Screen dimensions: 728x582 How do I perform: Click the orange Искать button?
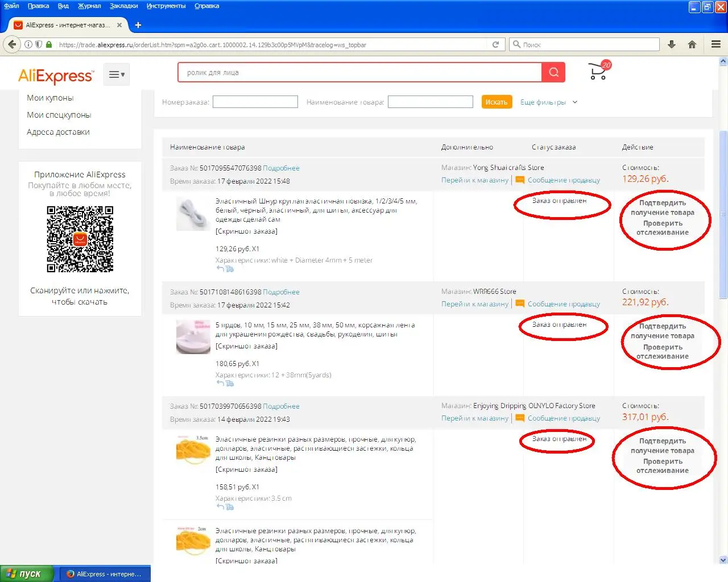pos(497,102)
